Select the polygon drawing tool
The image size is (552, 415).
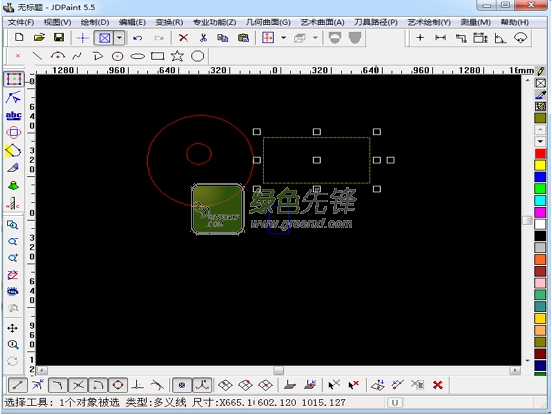coord(197,56)
